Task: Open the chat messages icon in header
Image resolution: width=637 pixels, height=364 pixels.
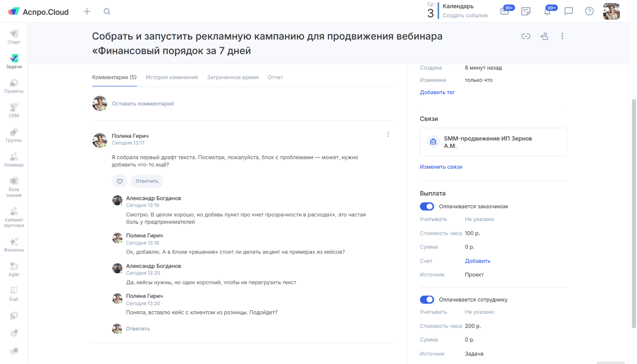Action: coord(568,11)
